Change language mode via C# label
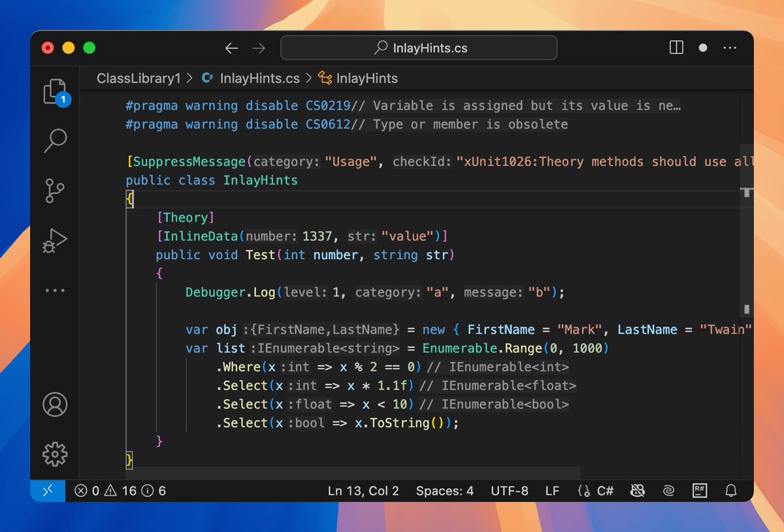The image size is (784, 532). pos(606,490)
